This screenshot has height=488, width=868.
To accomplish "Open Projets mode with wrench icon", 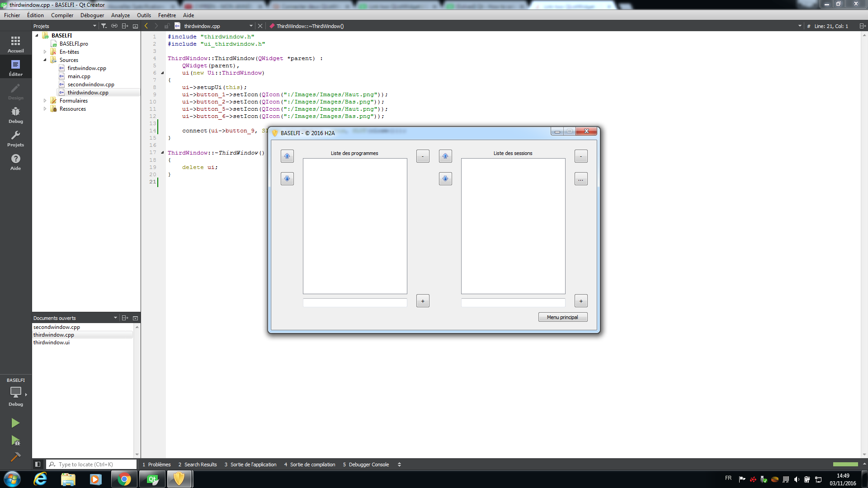I will 15,138.
